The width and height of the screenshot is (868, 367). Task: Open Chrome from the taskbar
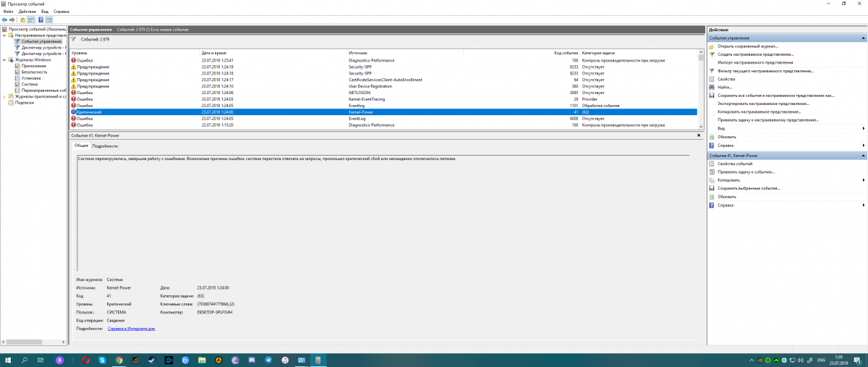(x=119, y=360)
